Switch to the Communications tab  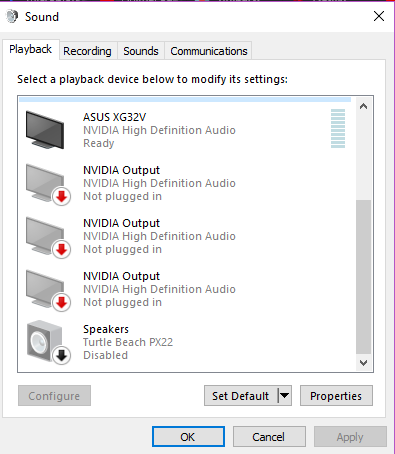pyautogui.click(x=209, y=51)
